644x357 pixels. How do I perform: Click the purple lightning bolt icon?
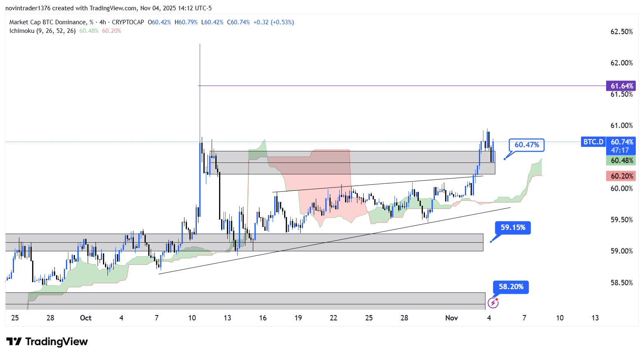[x=493, y=303]
